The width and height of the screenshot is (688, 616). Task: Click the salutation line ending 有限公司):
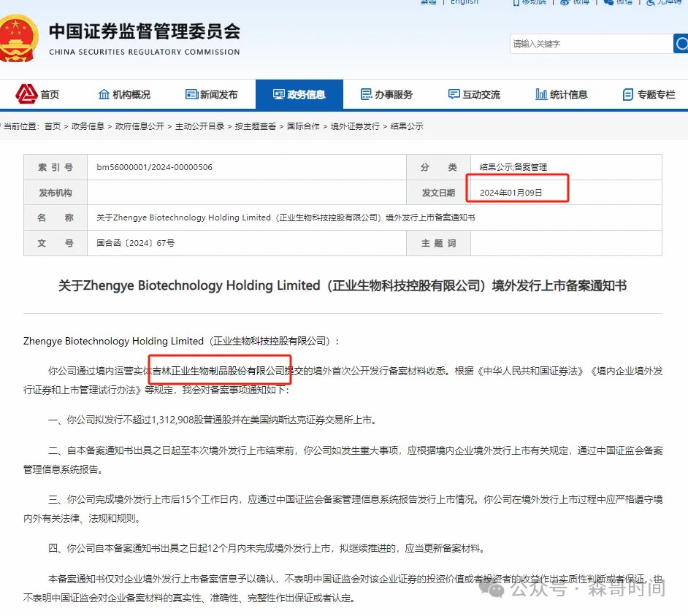click(x=181, y=341)
